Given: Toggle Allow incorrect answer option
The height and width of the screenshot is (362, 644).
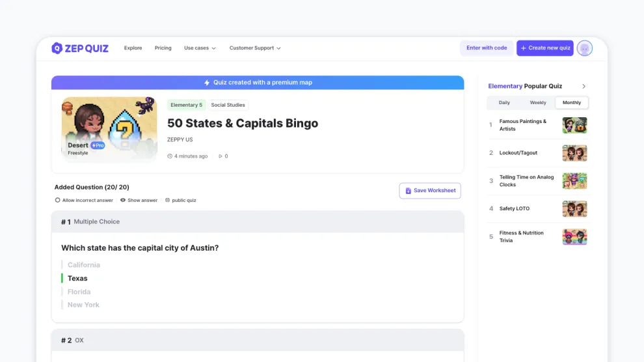Looking at the screenshot, I should click(58, 201).
